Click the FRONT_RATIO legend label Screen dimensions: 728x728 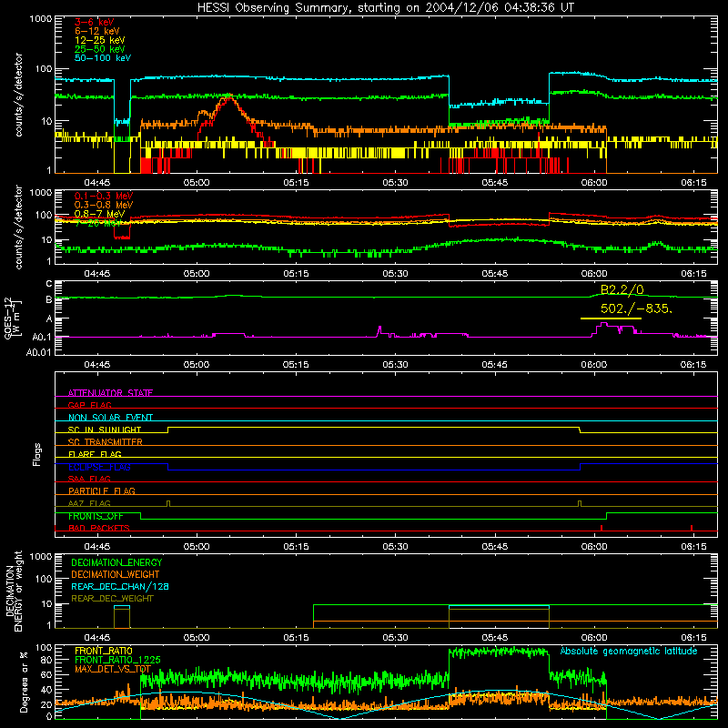coord(104,651)
